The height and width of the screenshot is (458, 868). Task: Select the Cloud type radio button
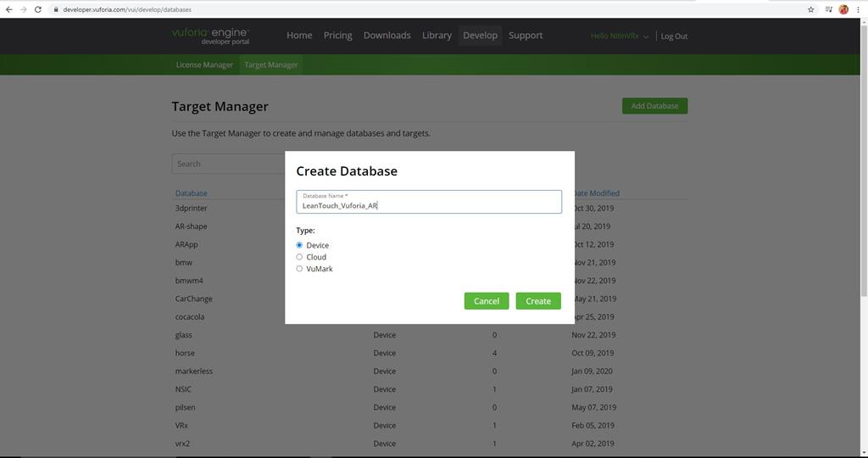299,257
